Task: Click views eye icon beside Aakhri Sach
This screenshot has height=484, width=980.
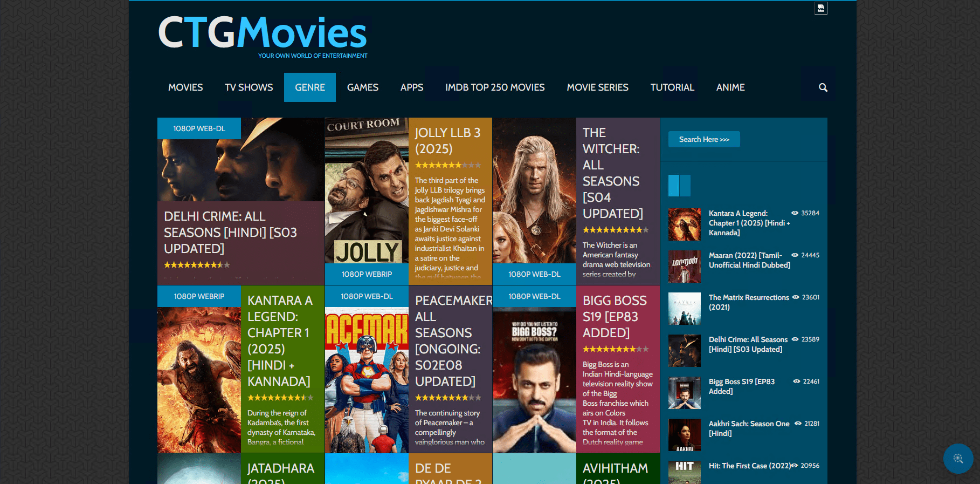Action: tap(798, 424)
